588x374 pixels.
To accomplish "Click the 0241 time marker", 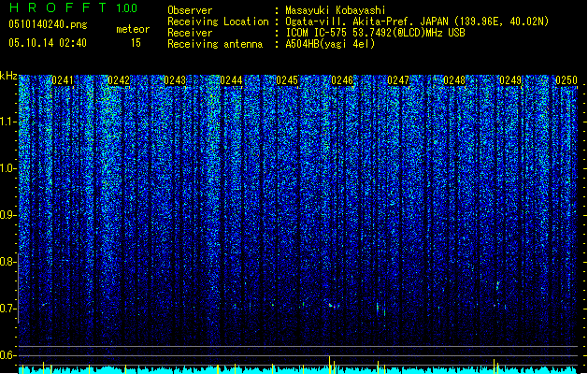I will [63, 80].
